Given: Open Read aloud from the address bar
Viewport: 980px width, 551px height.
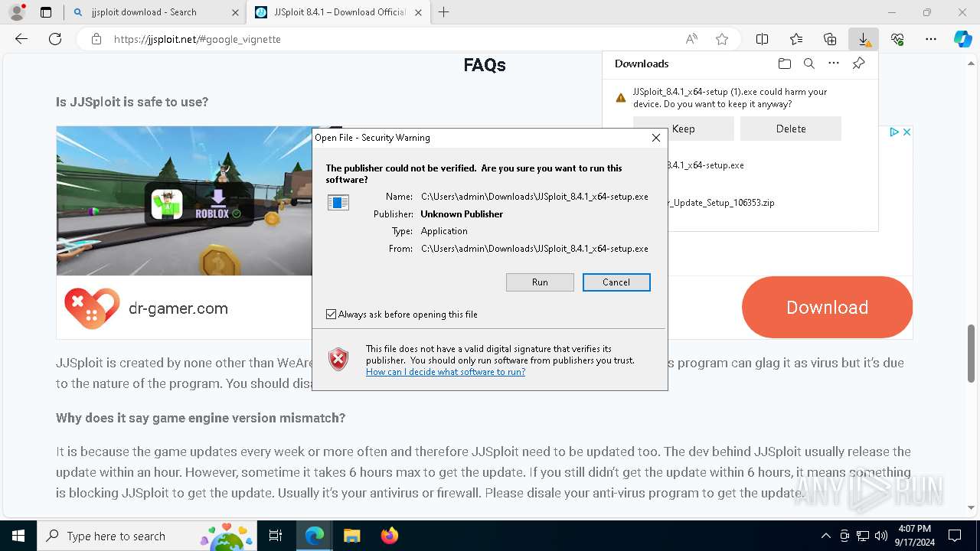Looking at the screenshot, I should (x=691, y=39).
